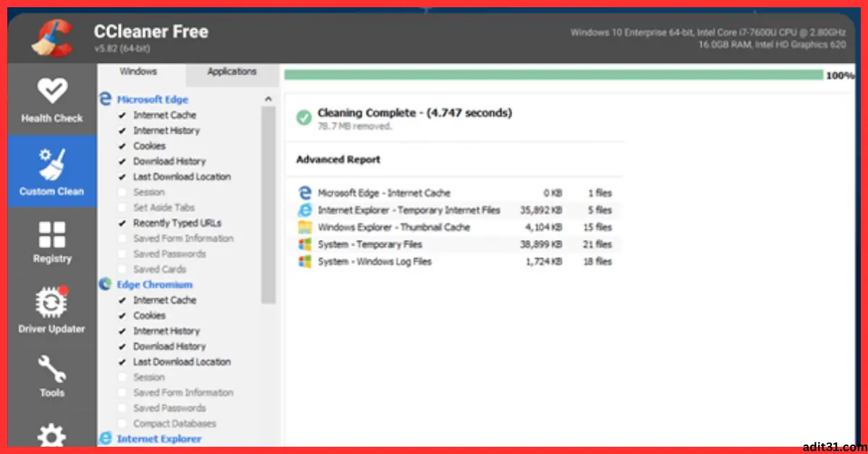Click the '78.7 MB removed.' text
Viewport: 868px width, 454px height.
pyautogui.click(x=354, y=127)
